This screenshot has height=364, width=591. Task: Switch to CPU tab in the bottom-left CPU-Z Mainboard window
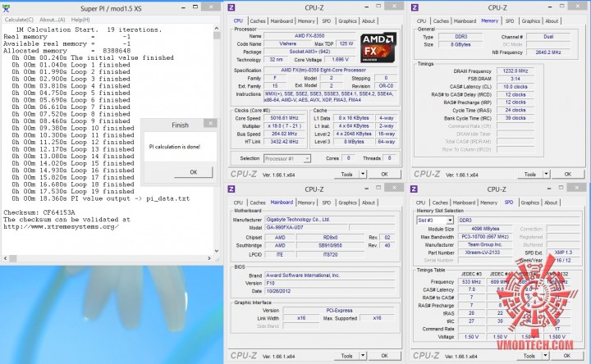tap(238, 202)
